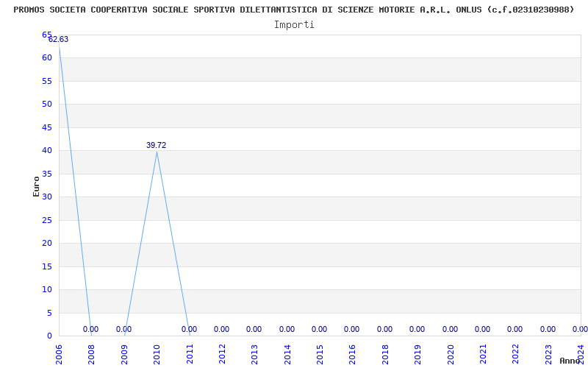Click the 'Anno' x-axis label
This screenshot has width=588, height=368.
tap(570, 361)
